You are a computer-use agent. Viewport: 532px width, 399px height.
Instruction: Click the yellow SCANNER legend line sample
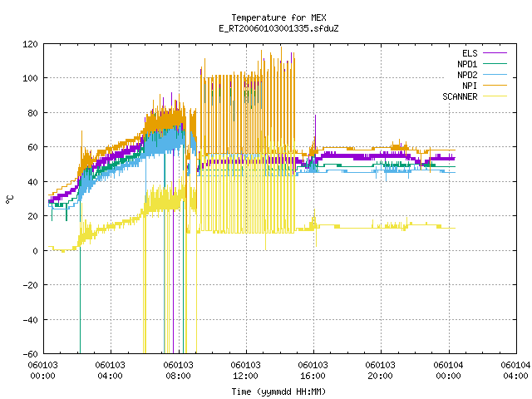tap(495, 96)
